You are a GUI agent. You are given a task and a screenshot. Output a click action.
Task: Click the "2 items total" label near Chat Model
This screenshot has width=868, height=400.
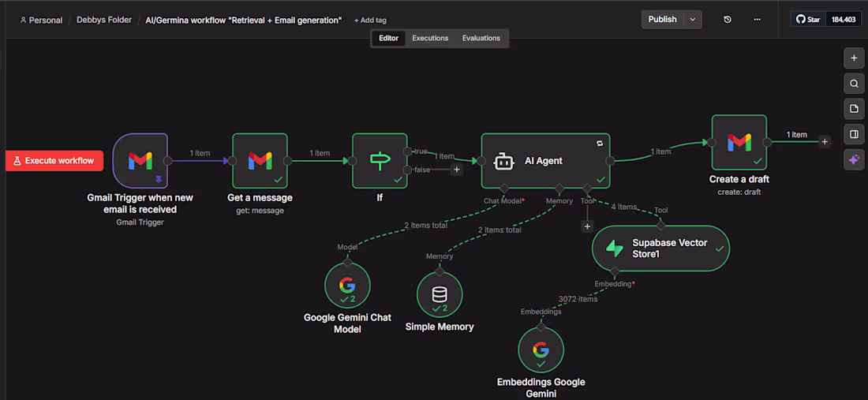(x=425, y=225)
